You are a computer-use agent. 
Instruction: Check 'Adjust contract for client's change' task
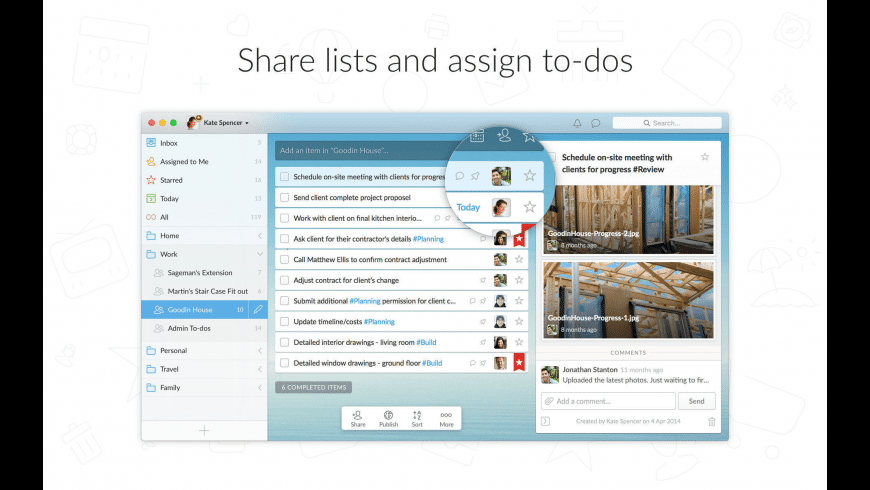click(x=284, y=280)
